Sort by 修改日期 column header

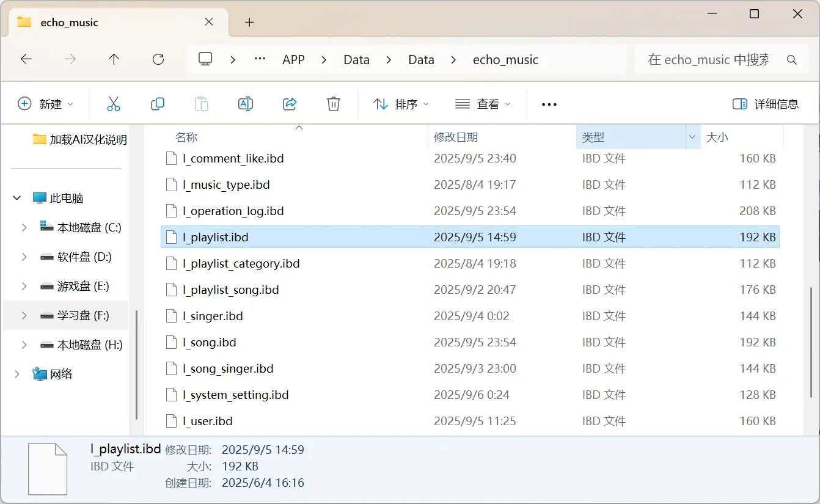(x=456, y=137)
